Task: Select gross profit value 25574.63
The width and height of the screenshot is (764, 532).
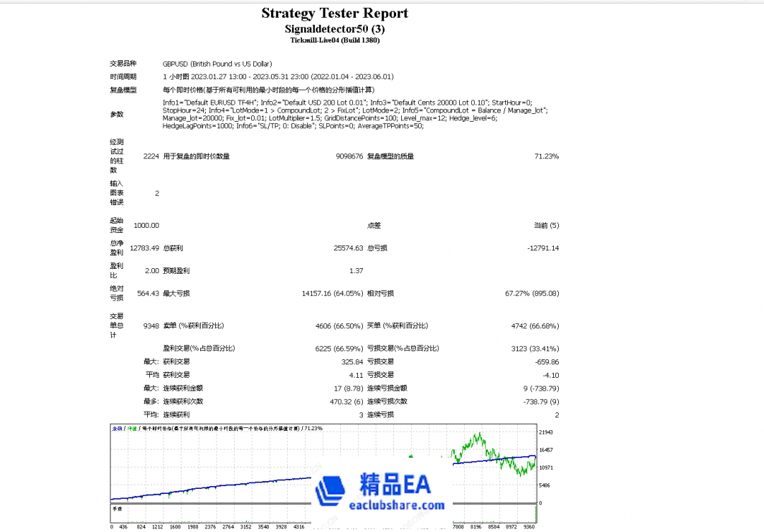Action: coord(348,248)
